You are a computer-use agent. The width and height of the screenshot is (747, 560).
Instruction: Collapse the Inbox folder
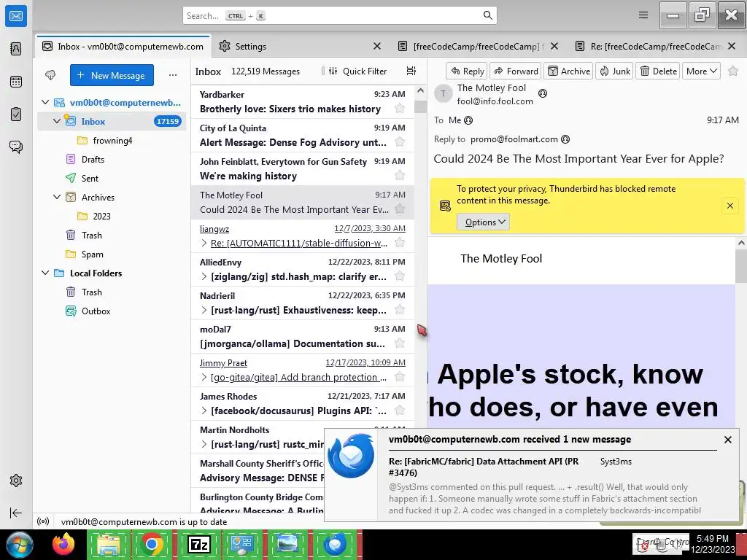(57, 122)
